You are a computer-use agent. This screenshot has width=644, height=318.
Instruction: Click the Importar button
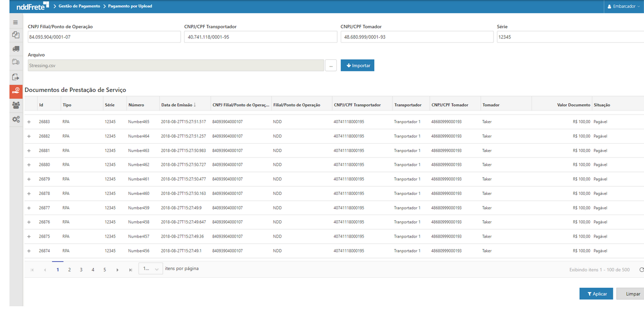point(357,66)
